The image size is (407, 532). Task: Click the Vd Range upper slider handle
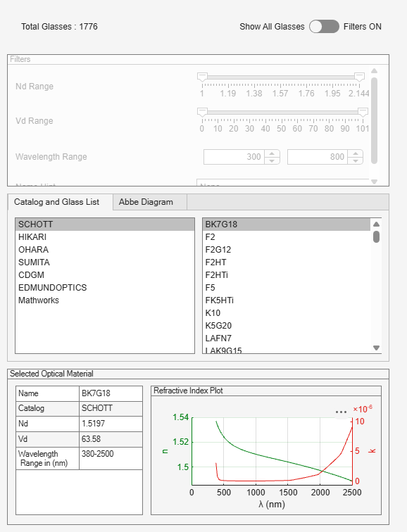[363, 113]
